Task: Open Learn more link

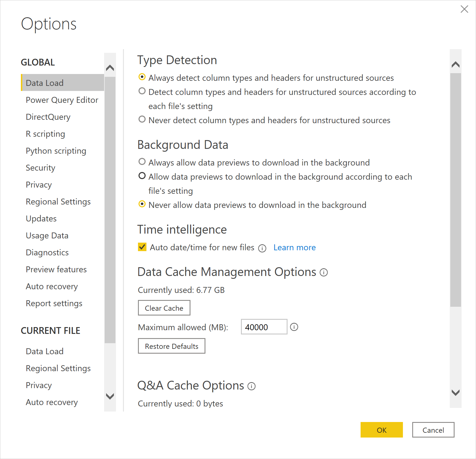Action: (295, 247)
